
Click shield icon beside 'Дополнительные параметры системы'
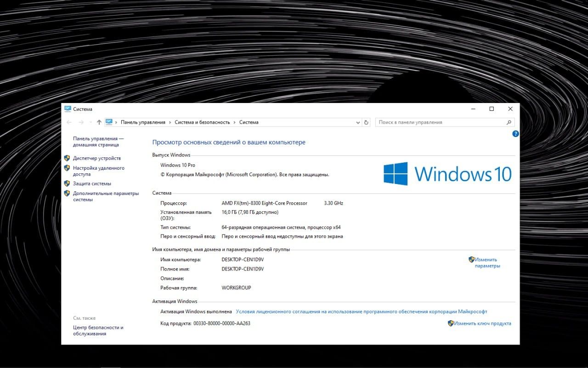coord(67,193)
